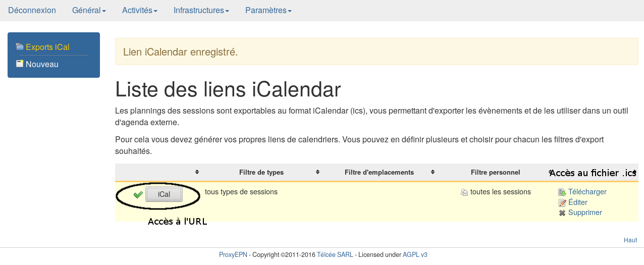
Task: Click the envelope icon beside toutes les sessions
Action: tap(464, 192)
